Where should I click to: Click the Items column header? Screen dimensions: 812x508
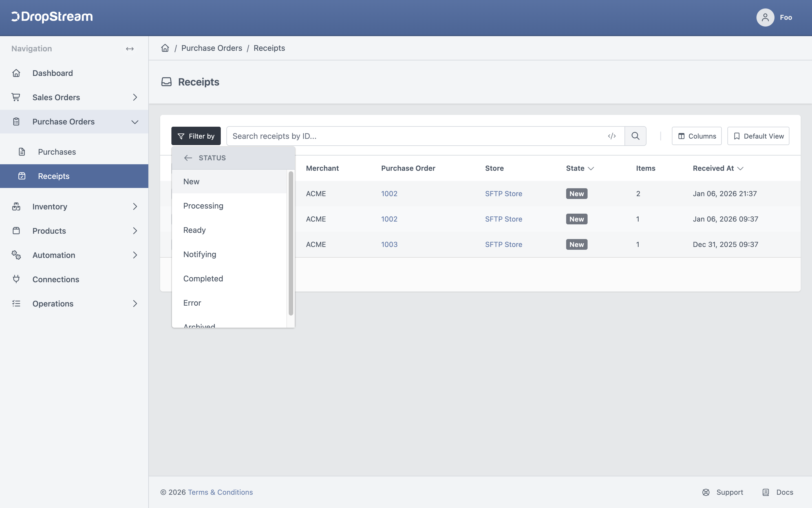646,168
